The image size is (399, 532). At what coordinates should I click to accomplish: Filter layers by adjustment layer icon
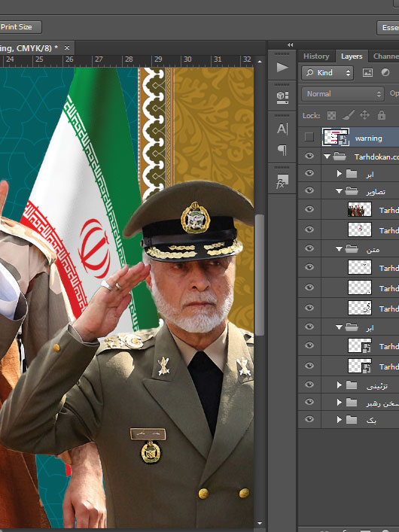385,72
